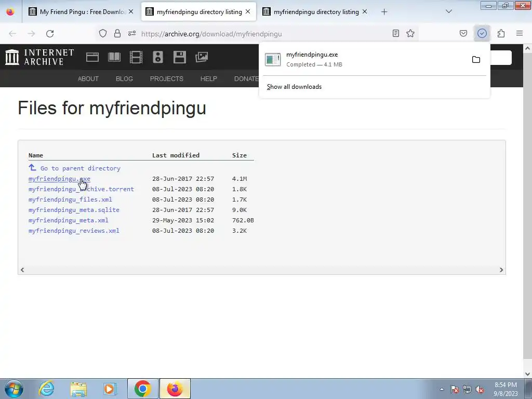Close the last directory listing tab

click(x=365, y=11)
